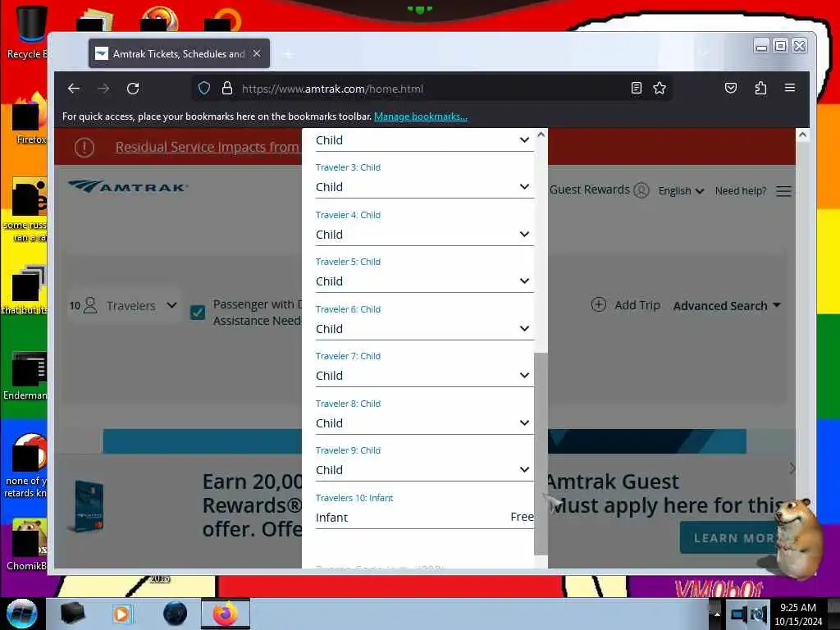Click the Add Trip plus button
The image size is (840, 630).
point(598,305)
